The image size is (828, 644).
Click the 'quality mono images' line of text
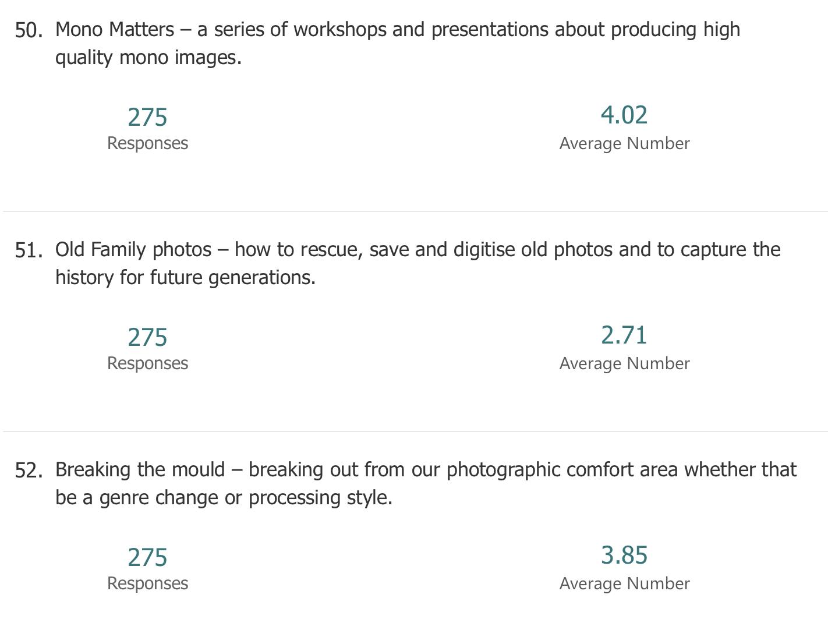pyautogui.click(x=148, y=57)
